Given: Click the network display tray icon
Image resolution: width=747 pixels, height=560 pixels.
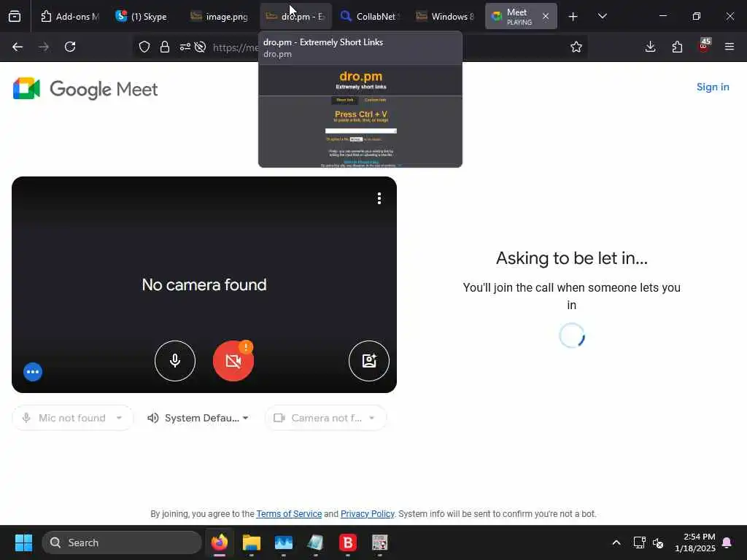Looking at the screenshot, I should 639,542.
